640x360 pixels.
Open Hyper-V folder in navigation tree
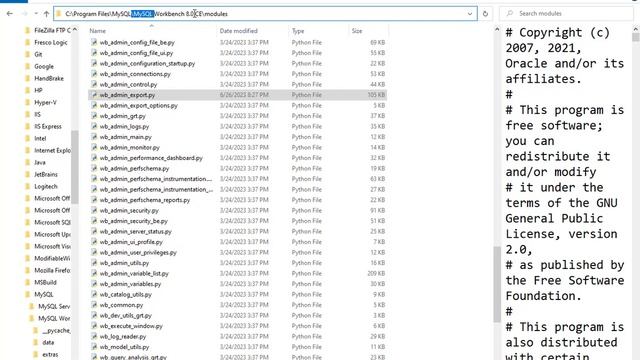pos(45,102)
